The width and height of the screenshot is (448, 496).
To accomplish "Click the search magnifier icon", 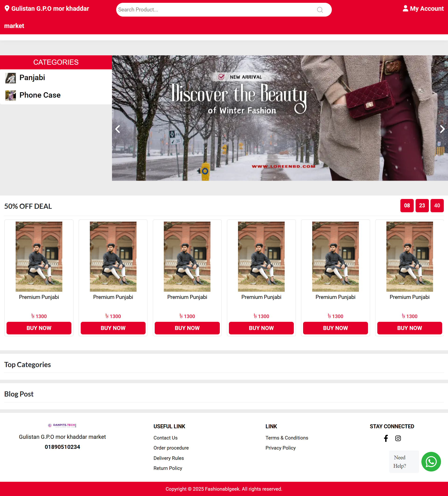I will [320, 10].
